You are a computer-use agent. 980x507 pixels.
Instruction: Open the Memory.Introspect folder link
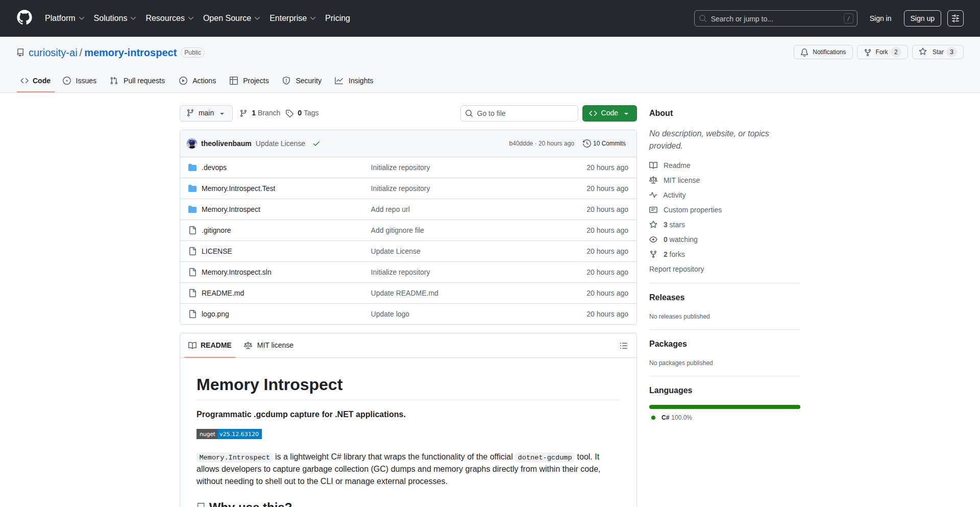tap(231, 209)
